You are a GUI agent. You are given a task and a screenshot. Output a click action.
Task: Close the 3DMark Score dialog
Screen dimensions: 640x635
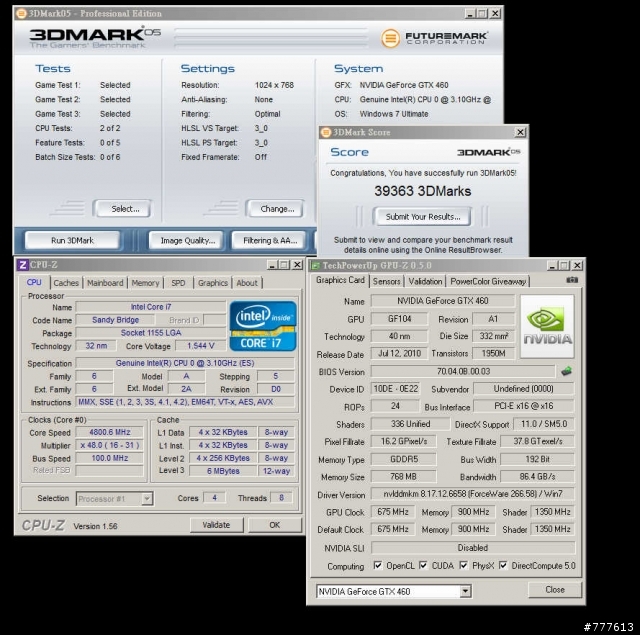coord(520,132)
